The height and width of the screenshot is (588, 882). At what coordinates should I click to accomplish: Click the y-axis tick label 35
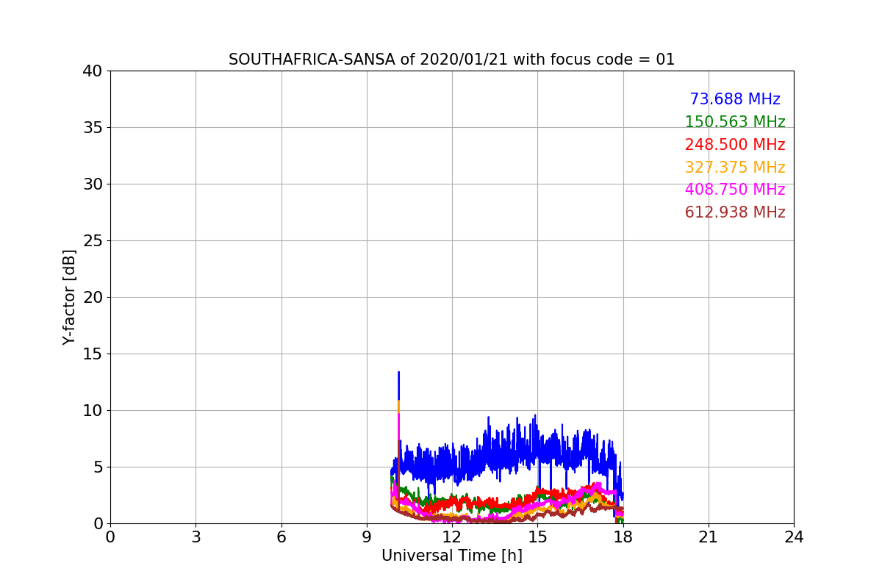(x=93, y=128)
